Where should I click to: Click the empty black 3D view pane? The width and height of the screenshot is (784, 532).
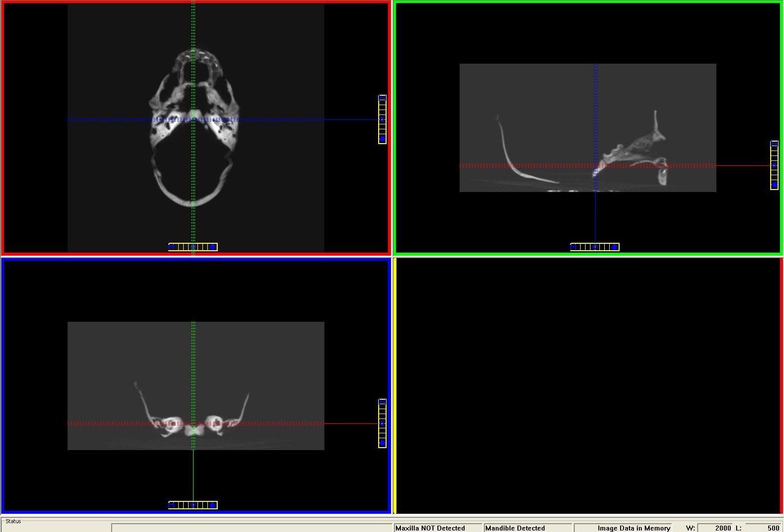coord(588,385)
